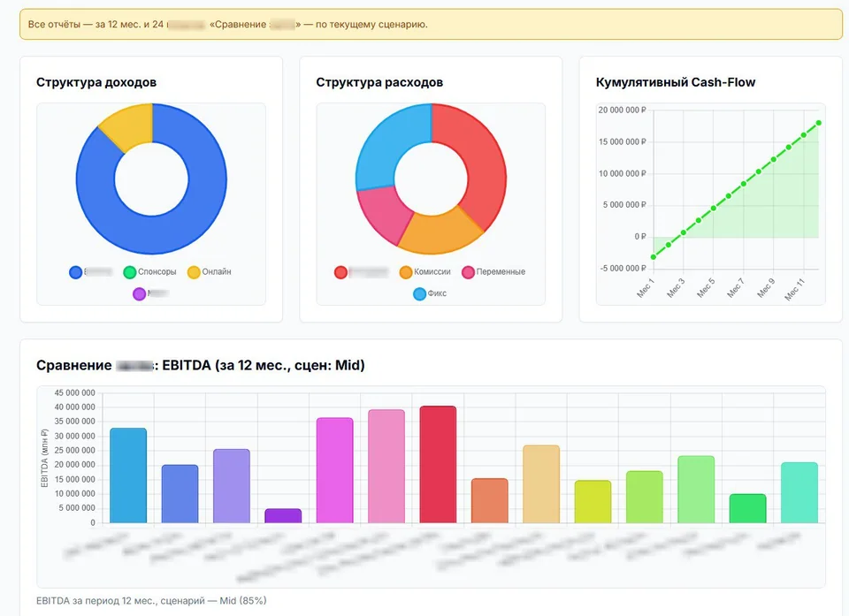Click the tan beige EBITDA bar

click(x=541, y=484)
